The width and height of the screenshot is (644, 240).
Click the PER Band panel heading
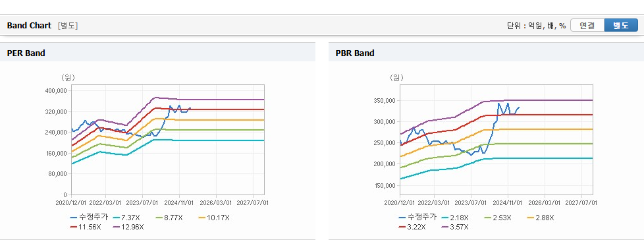[x=26, y=53]
